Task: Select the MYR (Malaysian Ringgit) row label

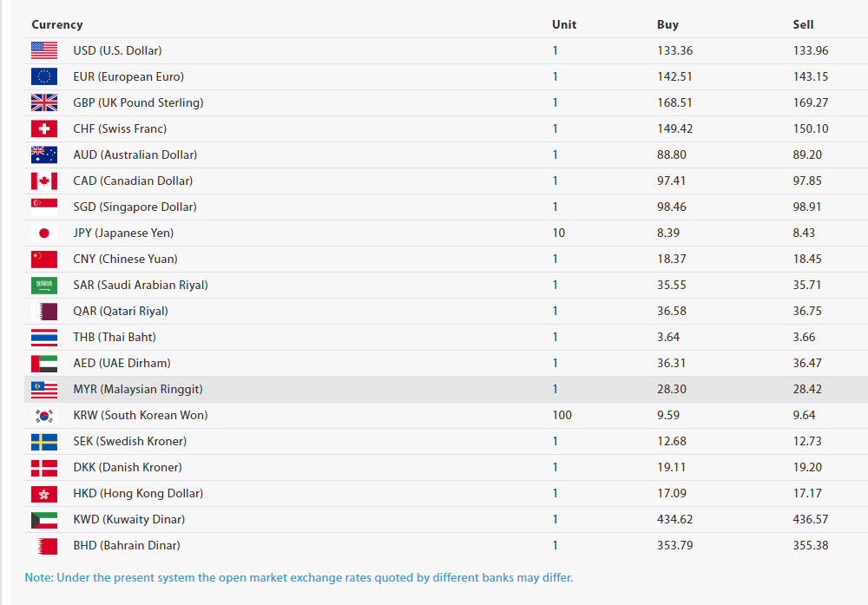Action: [137, 389]
